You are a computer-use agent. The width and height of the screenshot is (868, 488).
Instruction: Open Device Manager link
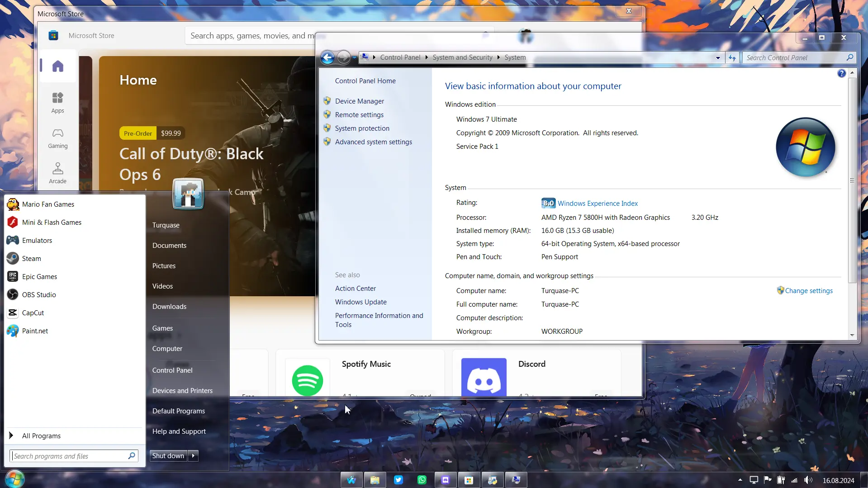[x=360, y=101]
